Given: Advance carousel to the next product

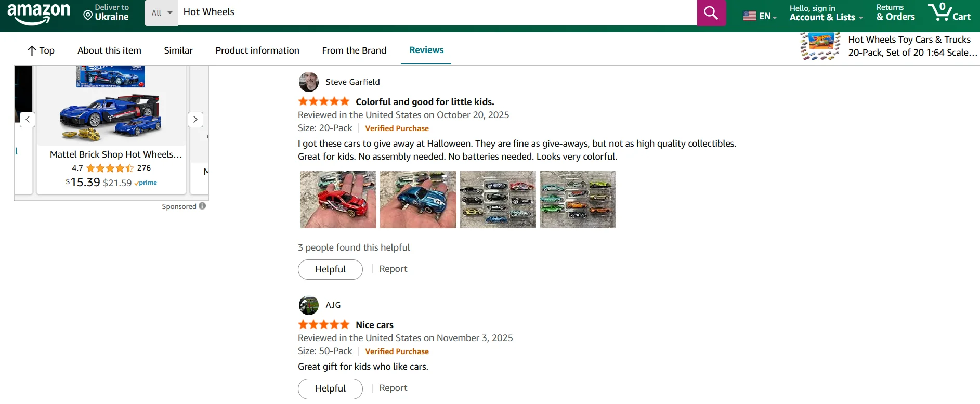Looking at the screenshot, I should pos(195,119).
